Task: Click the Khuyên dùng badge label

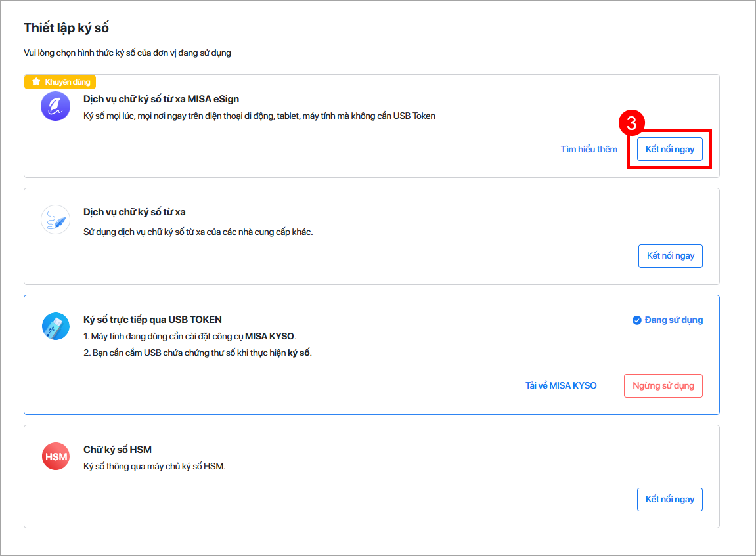Action: click(x=68, y=82)
